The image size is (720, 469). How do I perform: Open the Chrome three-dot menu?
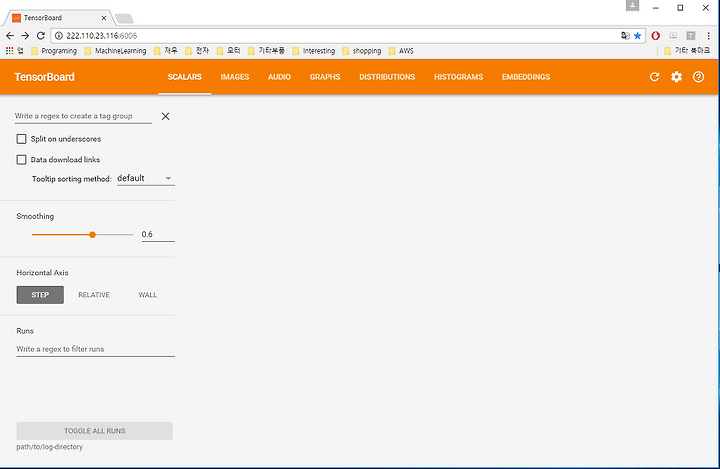tap(709, 35)
